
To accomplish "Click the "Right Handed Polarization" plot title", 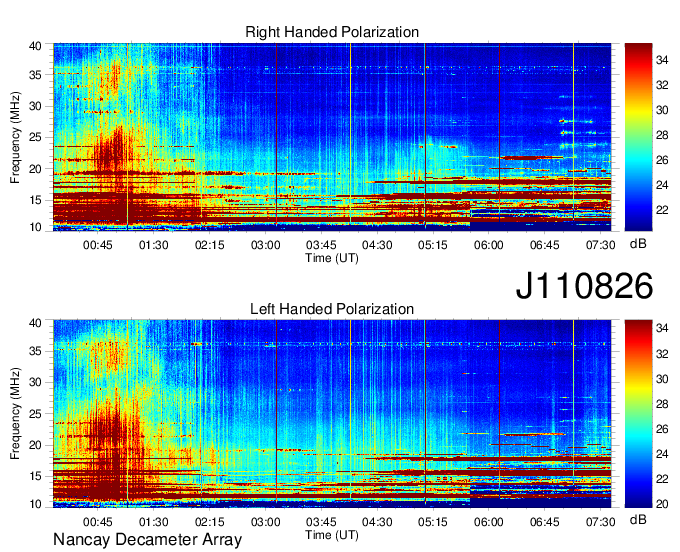I will coord(332,32).
